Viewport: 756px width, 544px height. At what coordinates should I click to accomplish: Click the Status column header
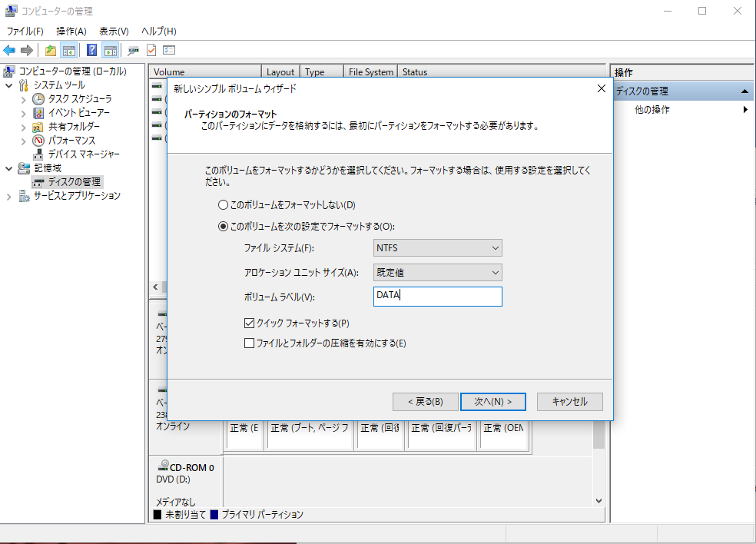pyautogui.click(x=502, y=72)
